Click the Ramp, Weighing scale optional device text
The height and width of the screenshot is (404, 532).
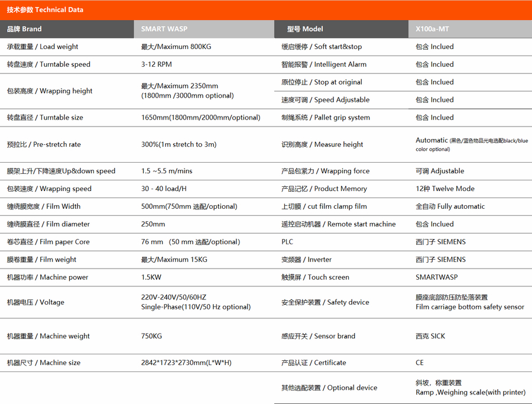[470, 392]
